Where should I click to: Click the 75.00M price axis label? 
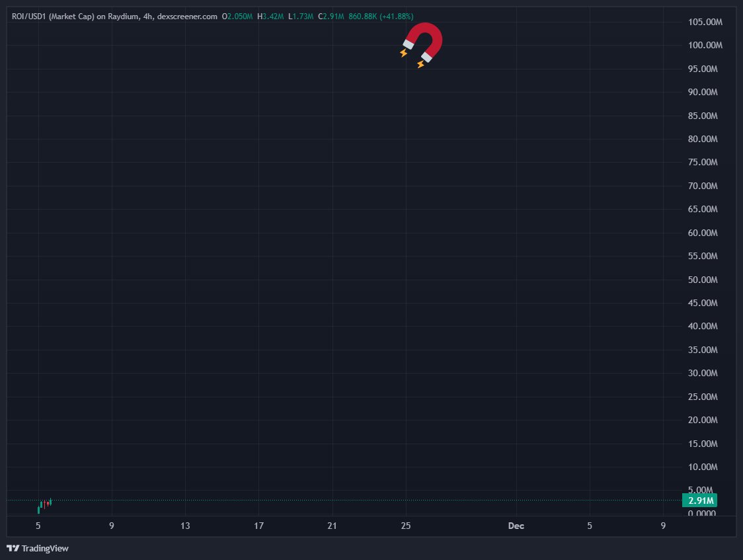coord(703,163)
